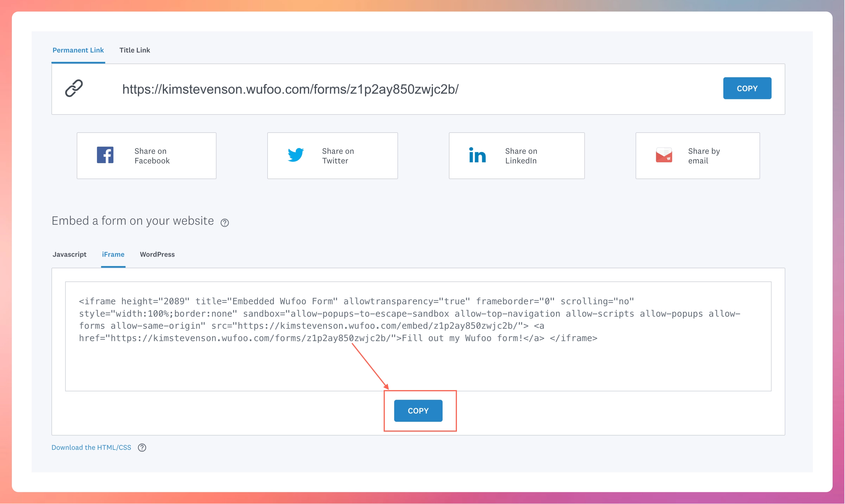Click the permanent link URL text
This screenshot has height=504, width=845.
pos(290,89)
